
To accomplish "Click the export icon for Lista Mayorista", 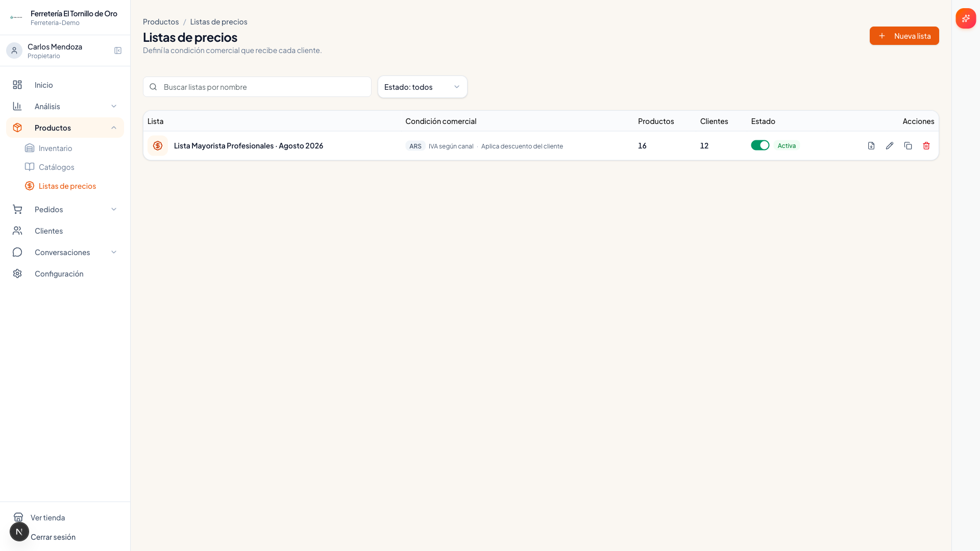I will (x=871, y=146).
